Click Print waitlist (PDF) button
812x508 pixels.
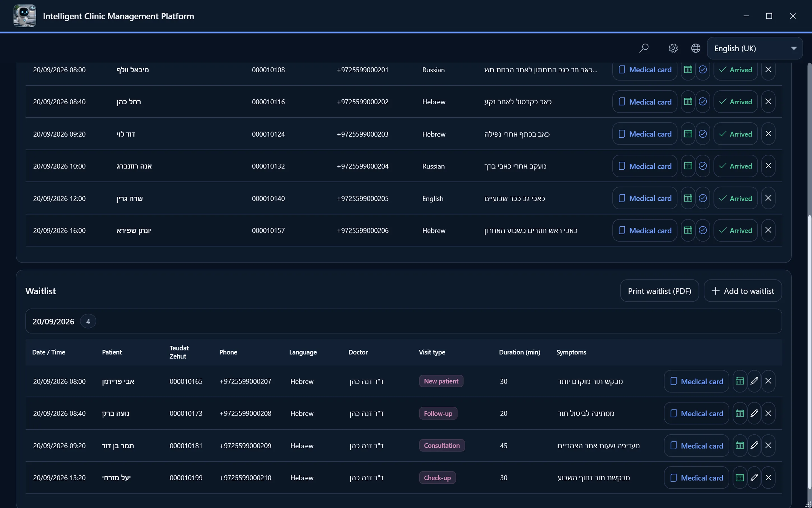(659, 291)
